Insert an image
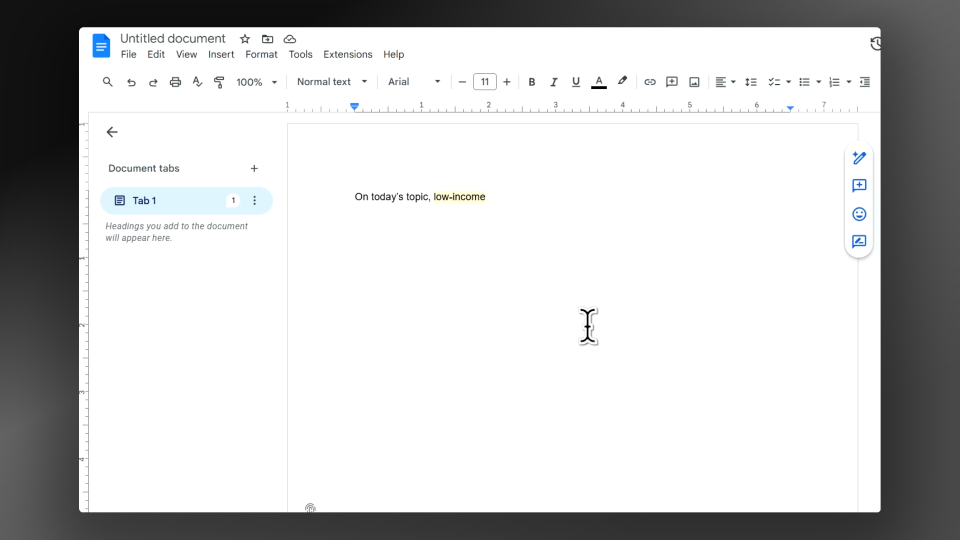The width and height of the screenshot is (960, 540). click(x=694, y=82)
